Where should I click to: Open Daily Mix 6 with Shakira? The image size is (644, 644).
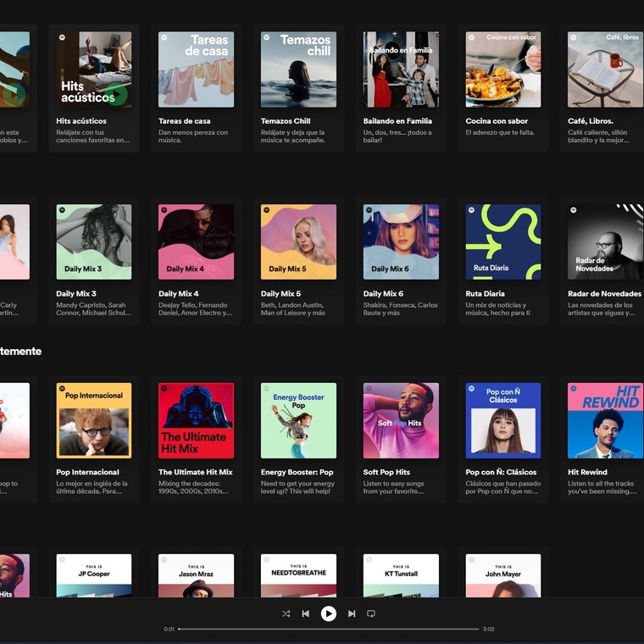pos(401,241)
